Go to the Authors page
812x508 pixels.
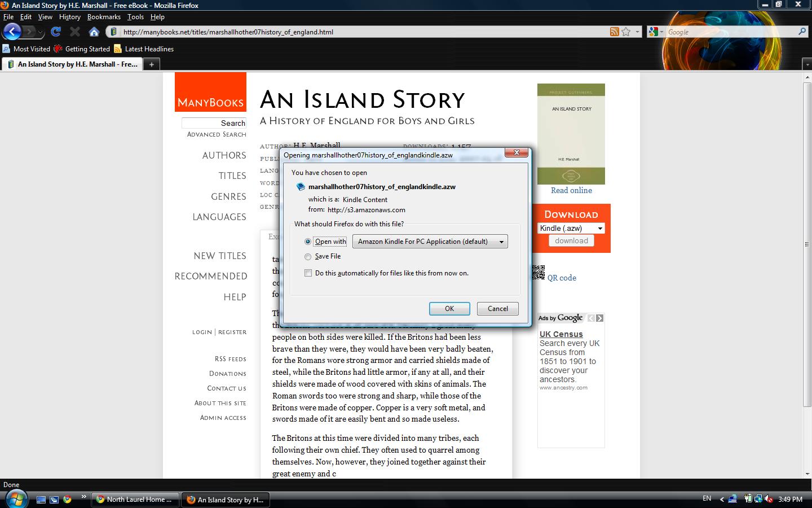(224, 156)
